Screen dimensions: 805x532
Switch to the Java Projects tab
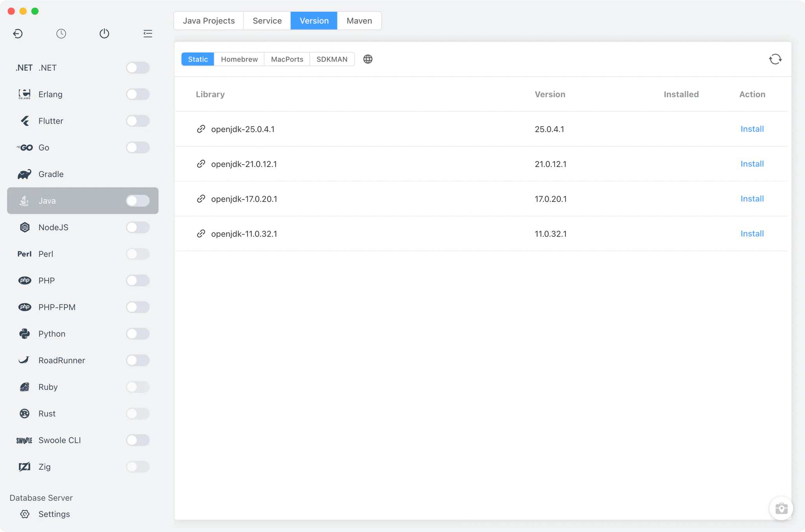click(209, 20)
